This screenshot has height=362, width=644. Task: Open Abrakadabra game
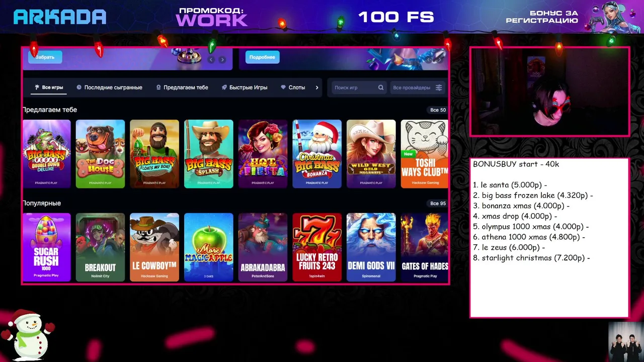263,247
